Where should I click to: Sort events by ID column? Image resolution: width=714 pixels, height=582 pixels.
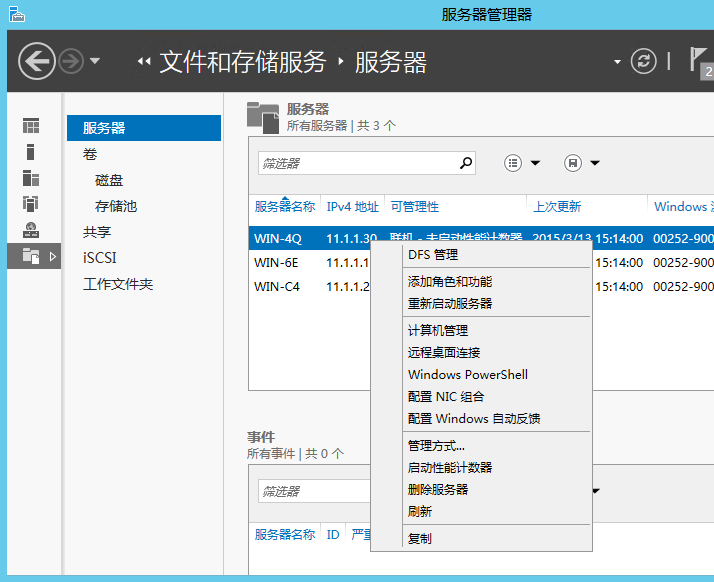[x=333, y=534]
